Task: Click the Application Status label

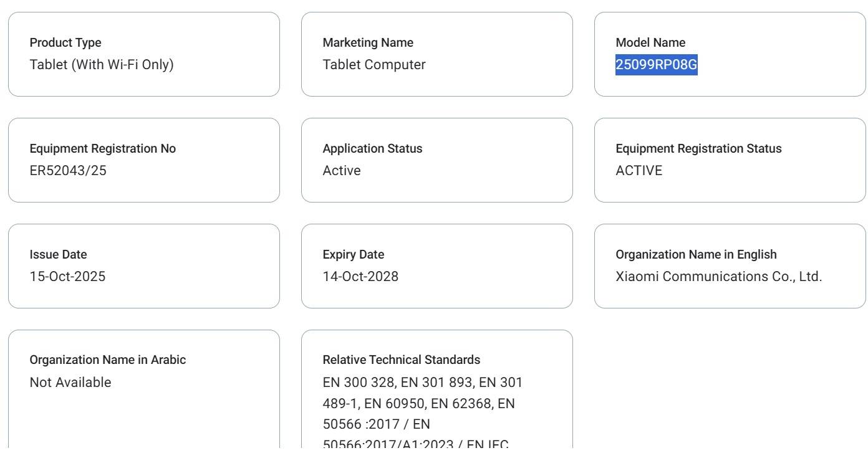Action: coord(372,149)
